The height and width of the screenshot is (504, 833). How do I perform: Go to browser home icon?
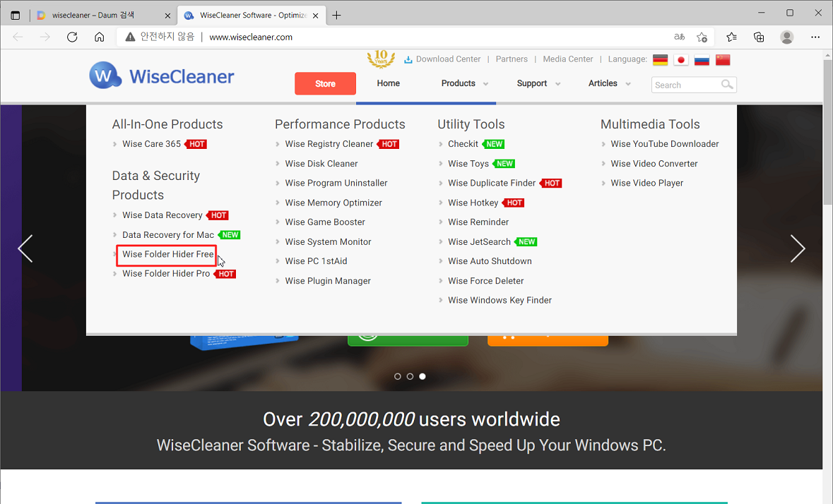(100, 37)
